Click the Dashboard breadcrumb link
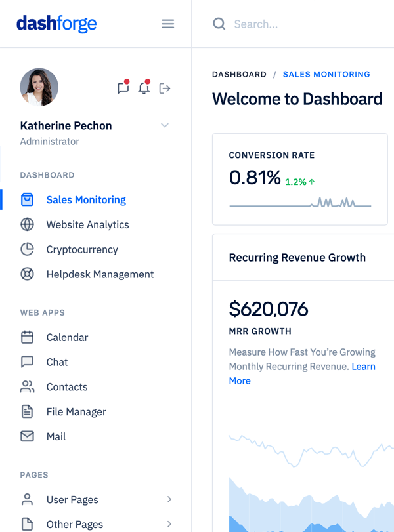The width and height of the screenshot is (394, 532). (239, 75)
